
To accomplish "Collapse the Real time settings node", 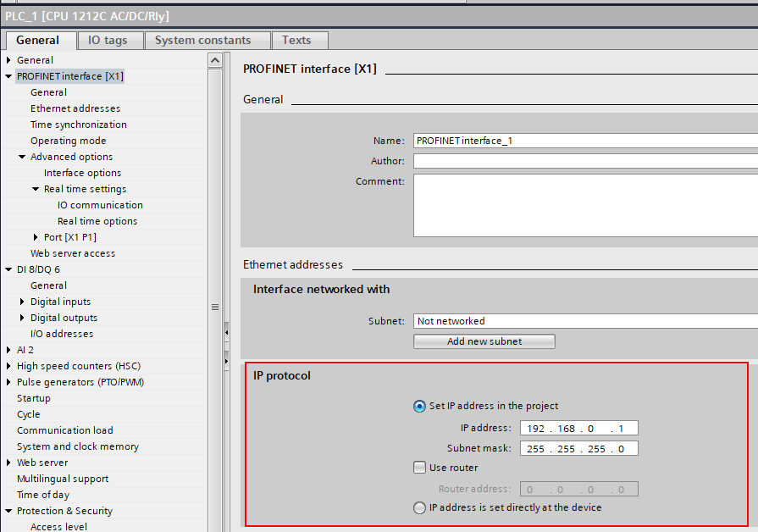I will [36, 189].
